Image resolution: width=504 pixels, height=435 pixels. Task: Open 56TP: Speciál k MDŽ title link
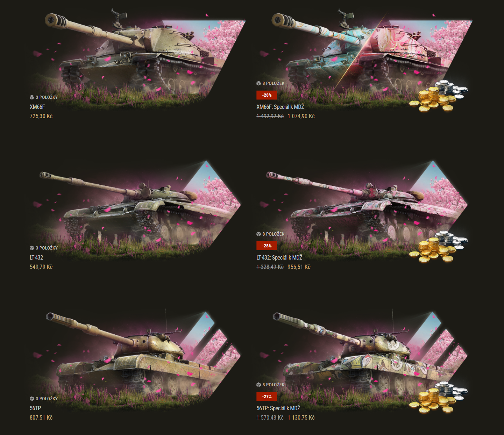(x=278, y=408)
